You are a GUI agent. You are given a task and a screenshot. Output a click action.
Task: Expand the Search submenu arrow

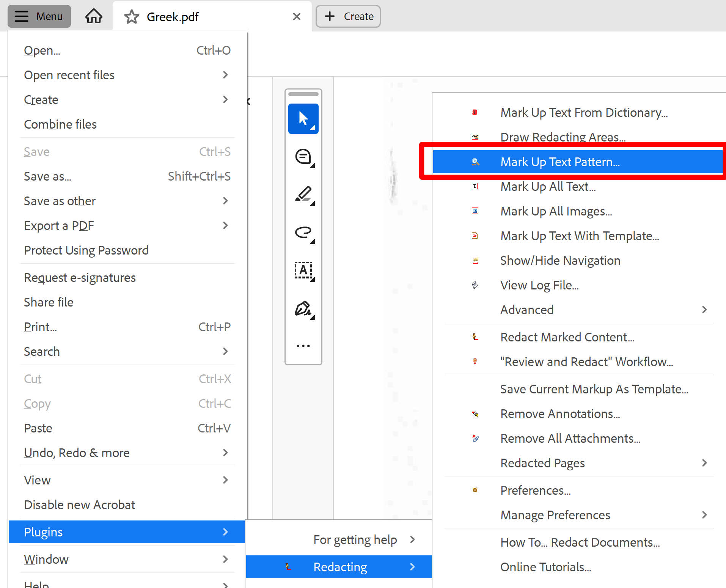coord(225,351)
